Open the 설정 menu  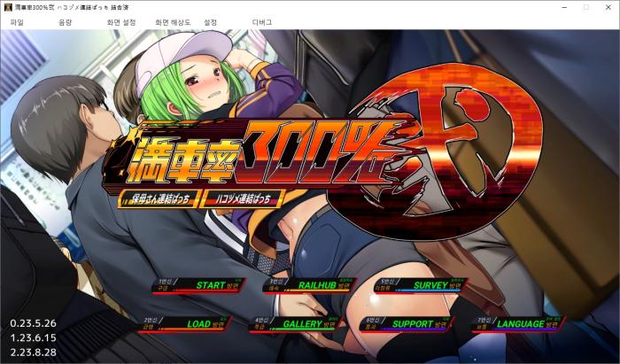click(211, 22)
